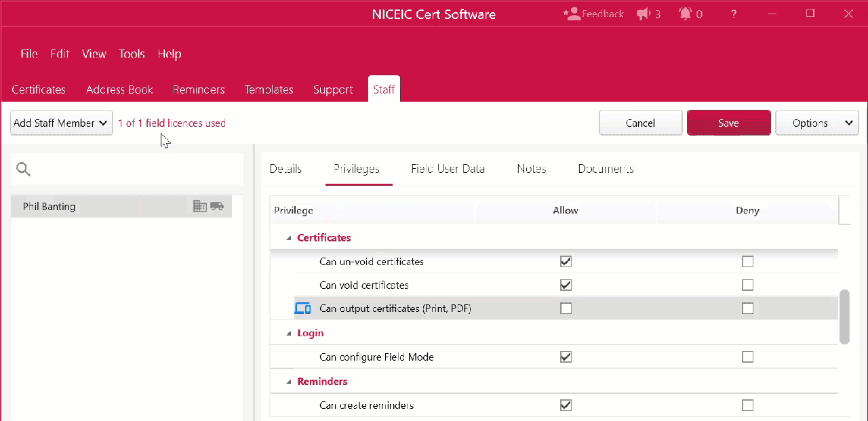Select the 'Can configure Field Mode' label
The width and height of the screenshot is (868, 421).
(x=376, y=357)
